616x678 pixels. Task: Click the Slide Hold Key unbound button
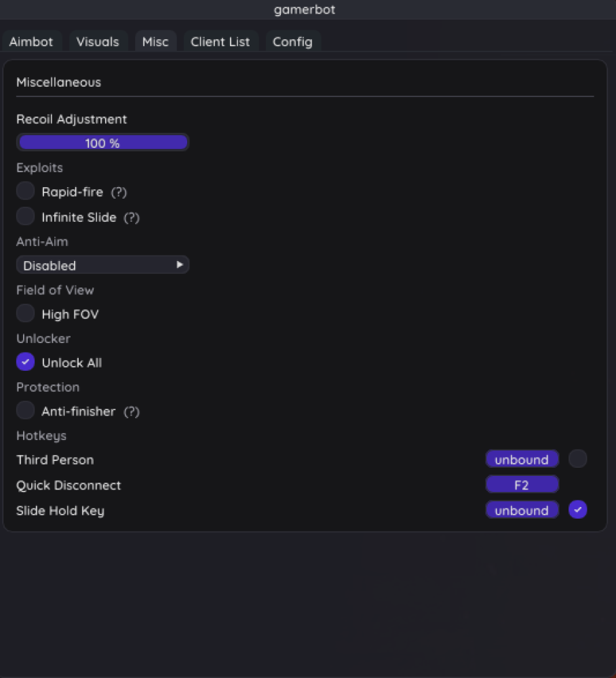point(522,510)
